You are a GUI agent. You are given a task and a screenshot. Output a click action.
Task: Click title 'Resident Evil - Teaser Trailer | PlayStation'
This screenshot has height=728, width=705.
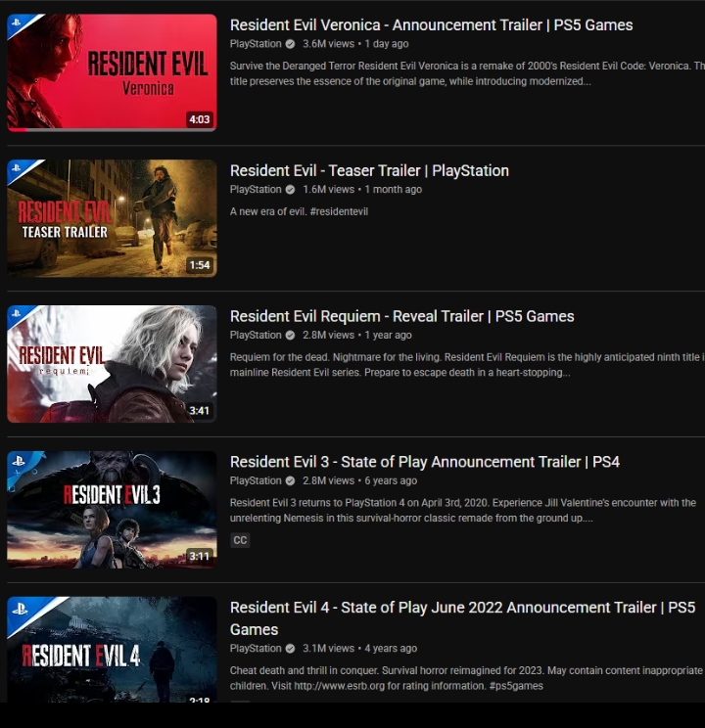click(369, 171)
